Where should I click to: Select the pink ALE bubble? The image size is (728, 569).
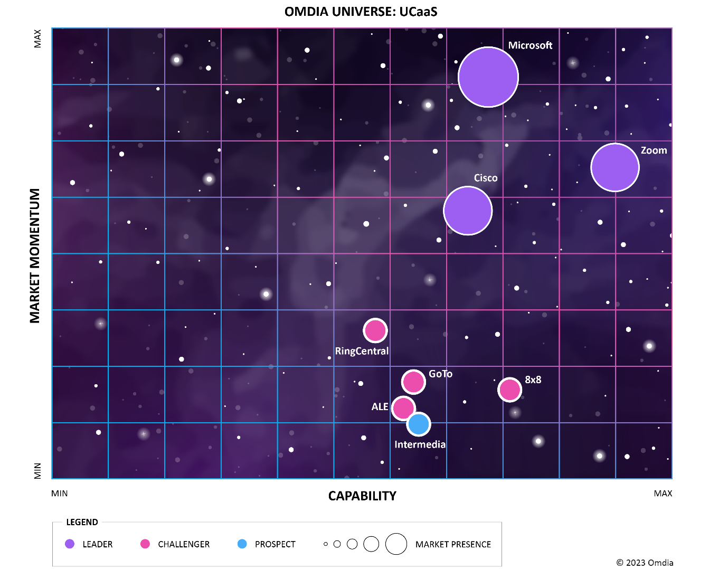(403, 408)
